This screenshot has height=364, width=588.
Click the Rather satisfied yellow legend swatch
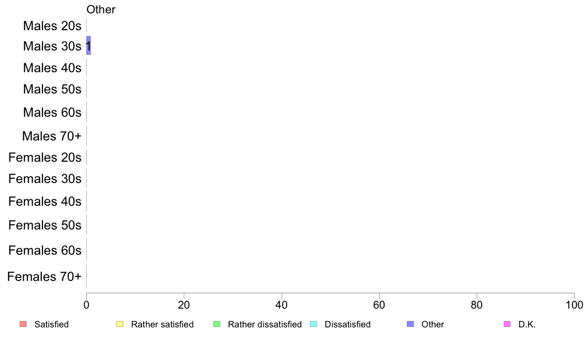[x=120, y=324]
